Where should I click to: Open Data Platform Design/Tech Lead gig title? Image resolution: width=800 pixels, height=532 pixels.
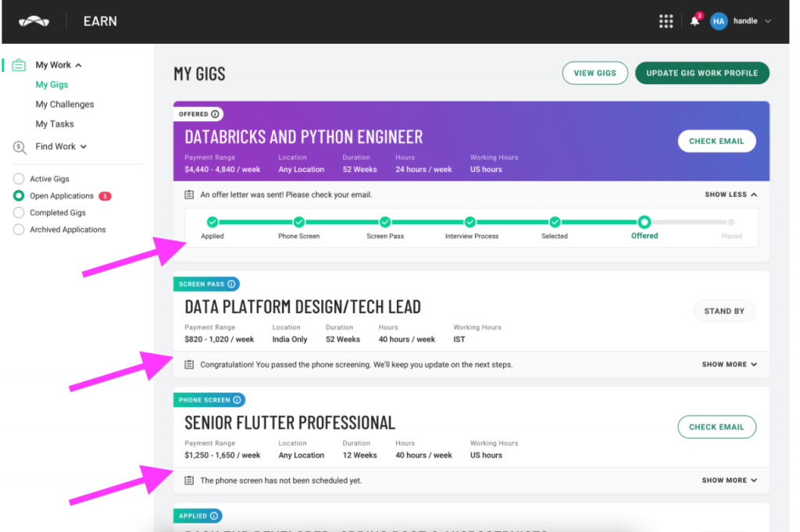[302, 306]
